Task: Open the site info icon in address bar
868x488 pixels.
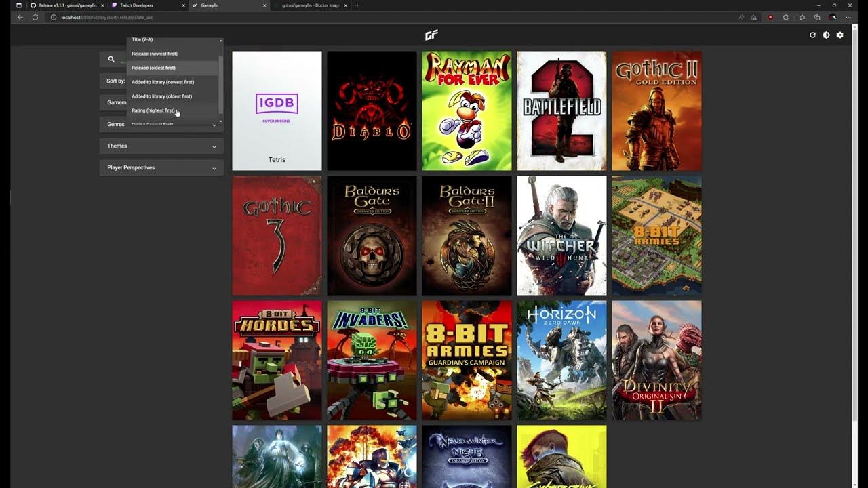Action: pos(53,17)
